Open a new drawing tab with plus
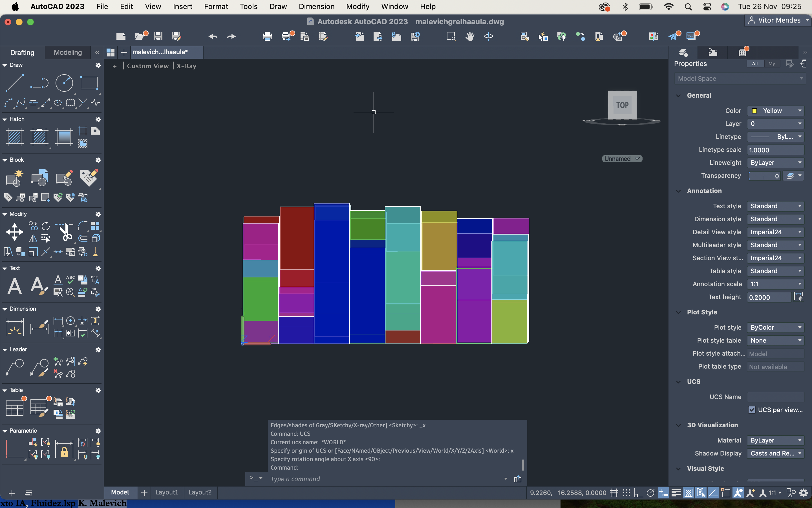The width and height of the screenshot is (812, 508). (124, 52)
